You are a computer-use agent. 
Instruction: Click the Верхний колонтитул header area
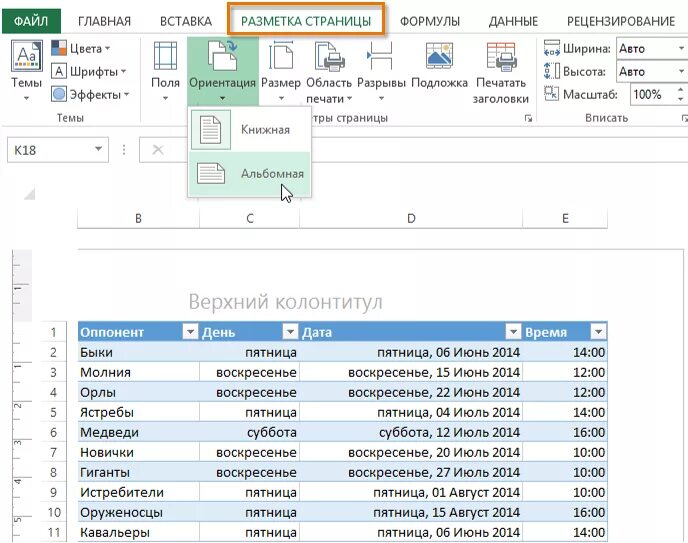[286, 302]
